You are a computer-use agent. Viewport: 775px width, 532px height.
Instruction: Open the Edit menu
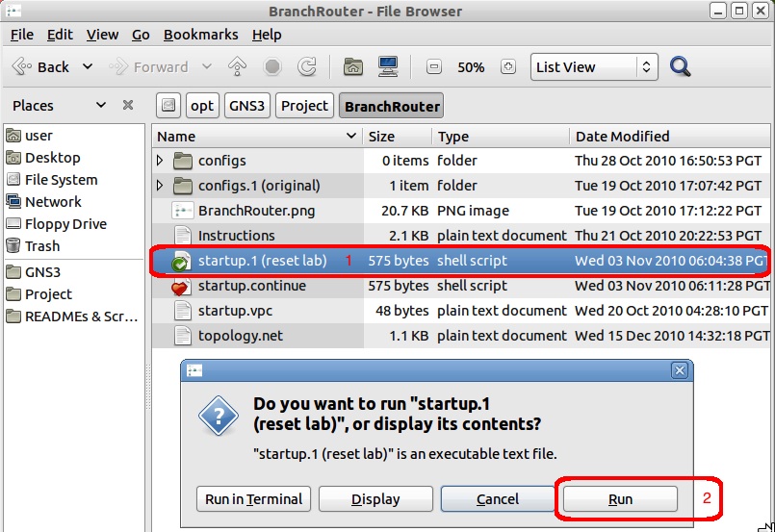coord(60,35)
